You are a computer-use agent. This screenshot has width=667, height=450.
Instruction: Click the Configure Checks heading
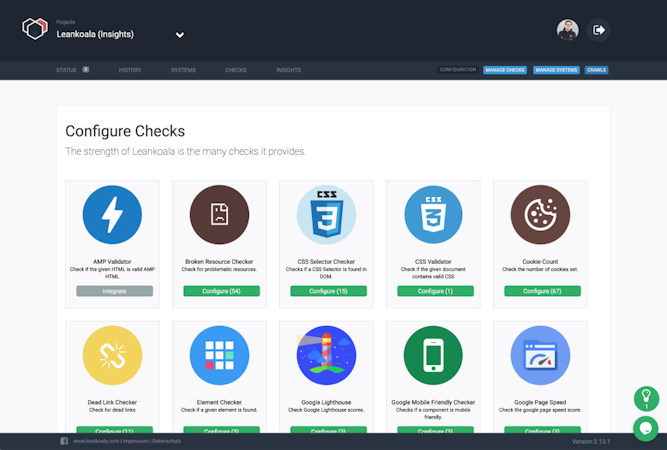(x=125, y=131)
